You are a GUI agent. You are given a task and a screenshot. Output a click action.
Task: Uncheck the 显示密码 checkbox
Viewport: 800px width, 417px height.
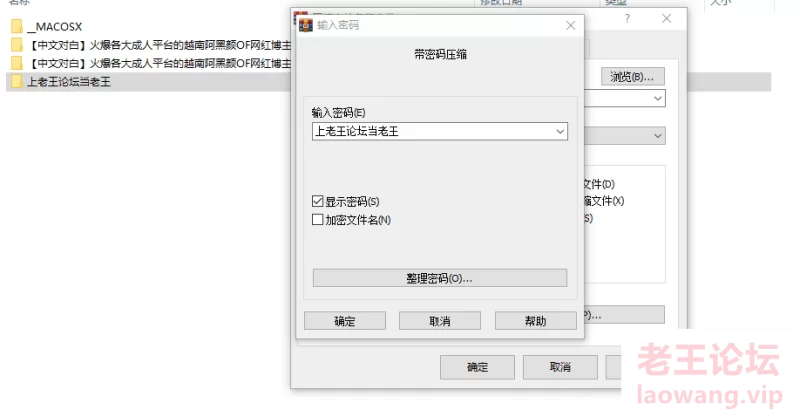pos(317,201)
